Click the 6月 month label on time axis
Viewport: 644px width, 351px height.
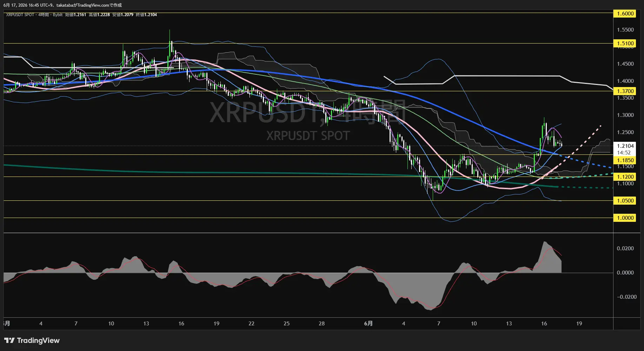coord(368,324)
